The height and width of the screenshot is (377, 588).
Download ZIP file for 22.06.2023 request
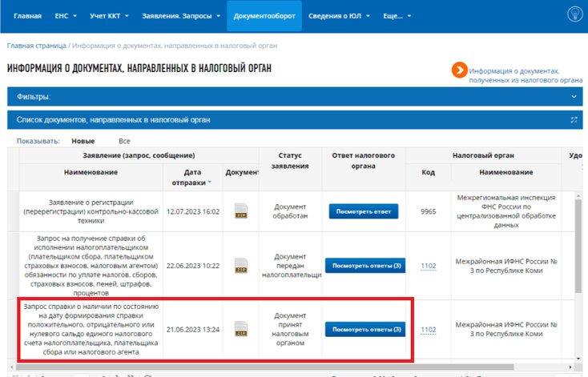241,265
